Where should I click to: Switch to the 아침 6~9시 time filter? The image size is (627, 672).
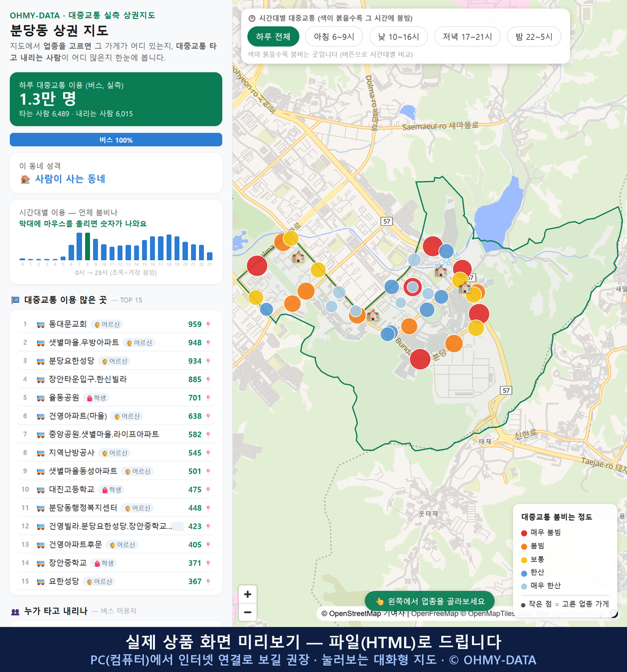(x=334, y=37)
